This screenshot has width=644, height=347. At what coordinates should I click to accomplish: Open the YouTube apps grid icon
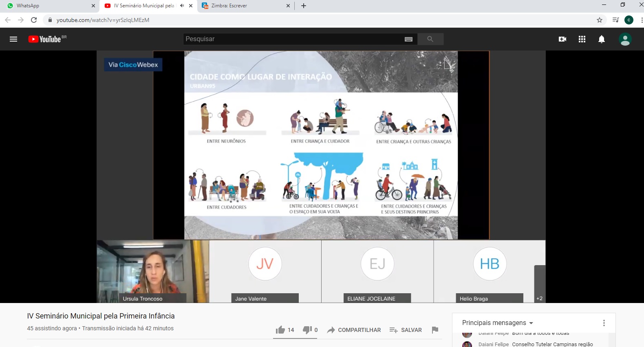(x=582, y=39)
